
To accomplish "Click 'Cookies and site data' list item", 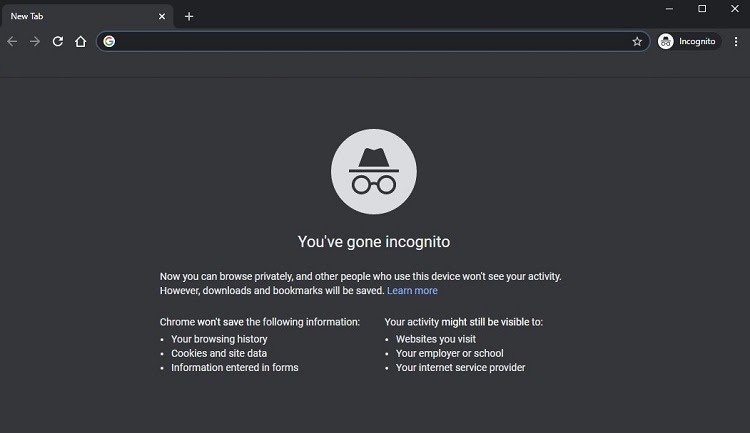I will pos(219,353).
